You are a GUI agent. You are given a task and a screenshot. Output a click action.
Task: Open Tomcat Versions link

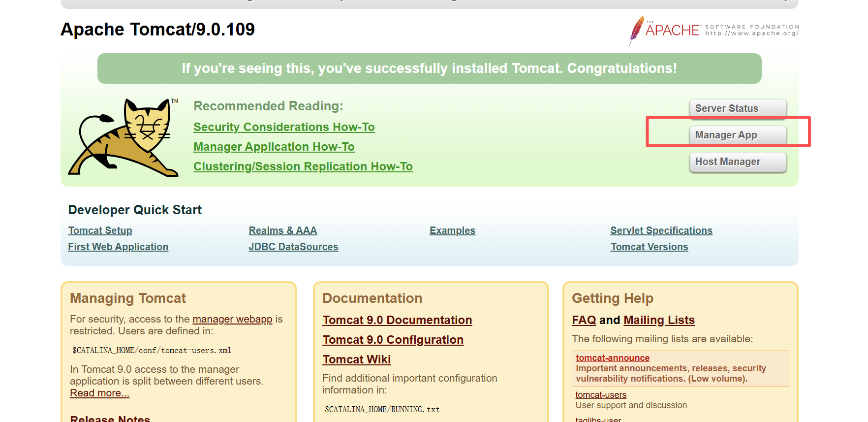[x=649, y=247]
